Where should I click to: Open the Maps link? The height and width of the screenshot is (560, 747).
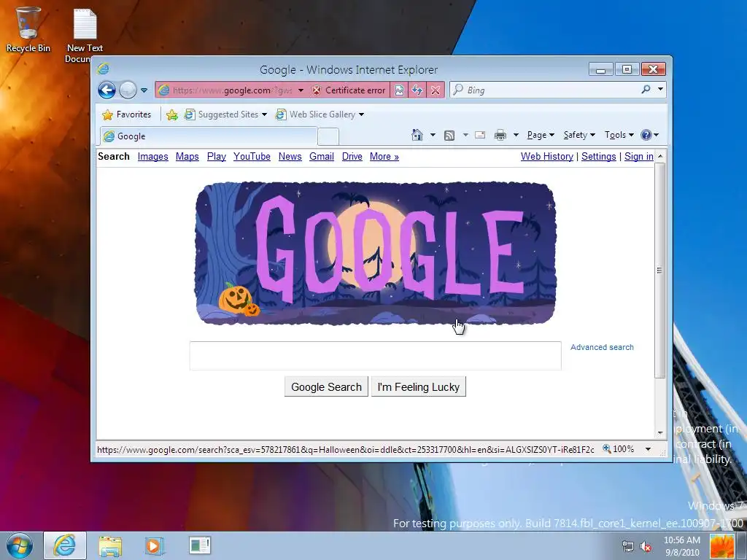187,157
